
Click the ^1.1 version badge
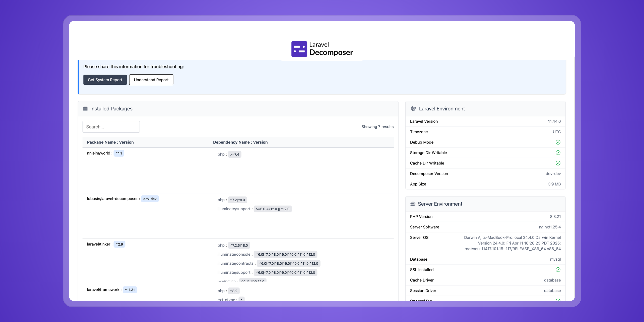(x=119, y=153)
